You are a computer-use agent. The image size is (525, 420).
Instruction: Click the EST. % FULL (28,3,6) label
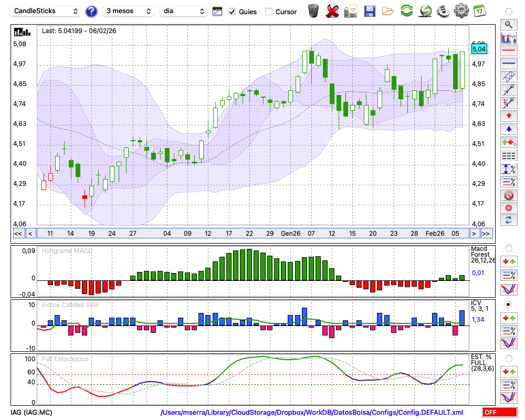(482, 363)
